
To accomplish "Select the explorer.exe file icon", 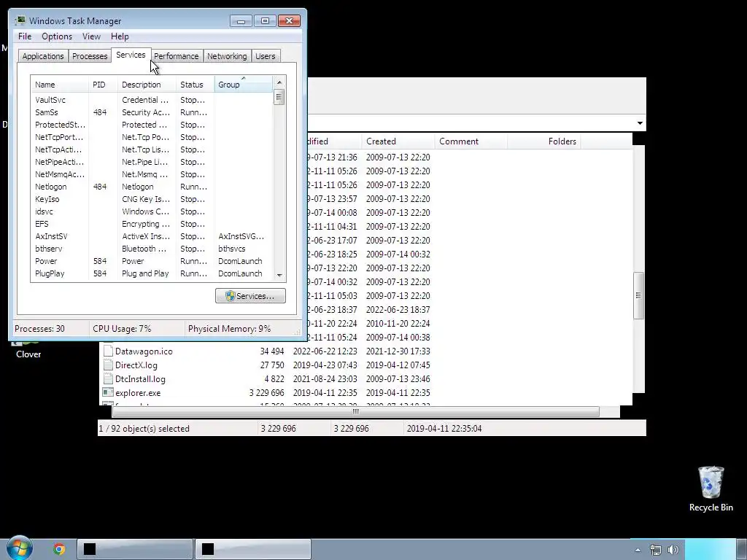I will pyautogui.click(x=108, y=392).
